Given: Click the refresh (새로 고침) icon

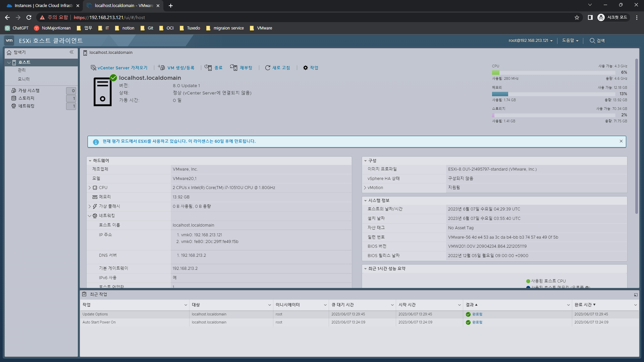Looking at the screenshot, I should click(268, 68).
